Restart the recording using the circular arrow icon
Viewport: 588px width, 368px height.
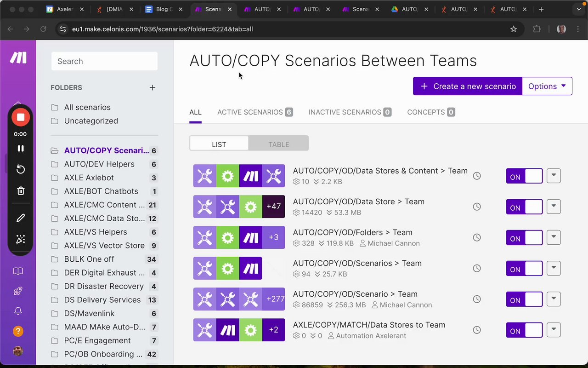[21, 169]
